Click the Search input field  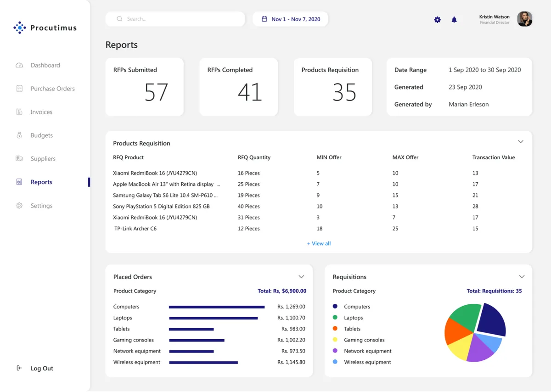(175, 19)
